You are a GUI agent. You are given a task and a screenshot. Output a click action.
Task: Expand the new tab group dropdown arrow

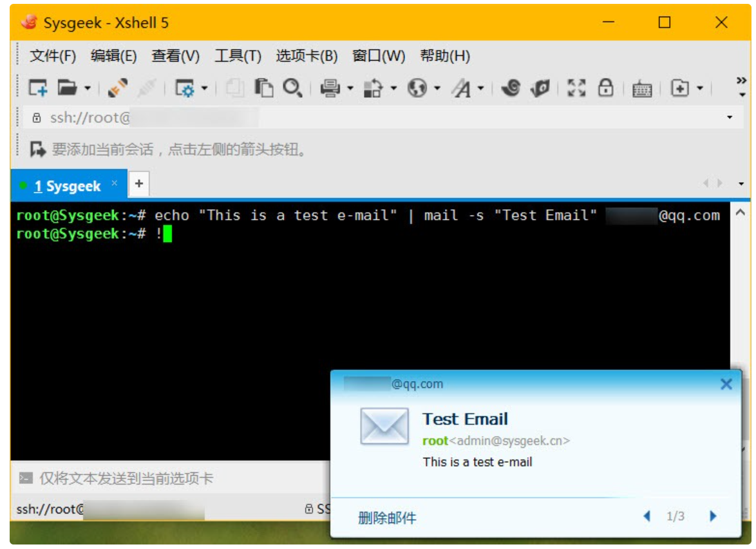(x=699, y=88)
